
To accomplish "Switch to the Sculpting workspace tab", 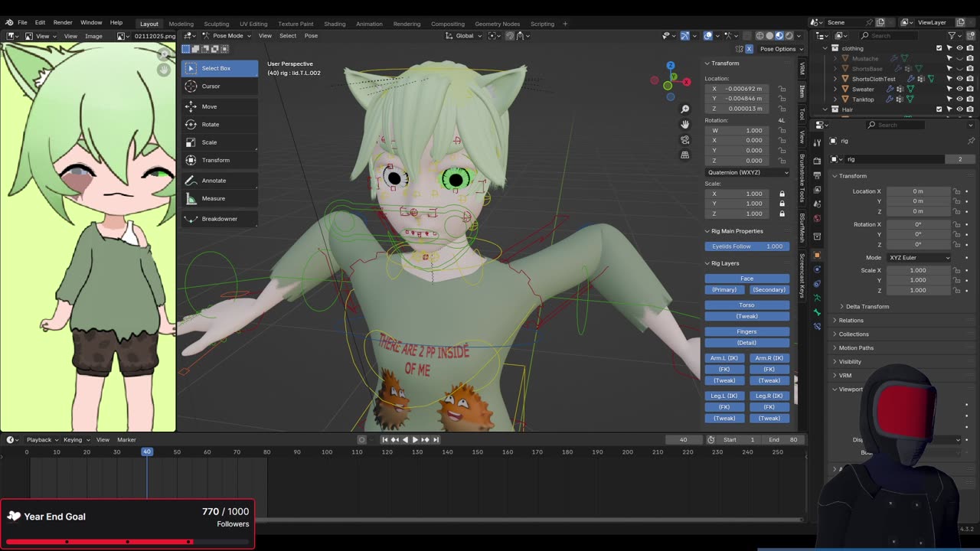I will (x=216, y=24).
